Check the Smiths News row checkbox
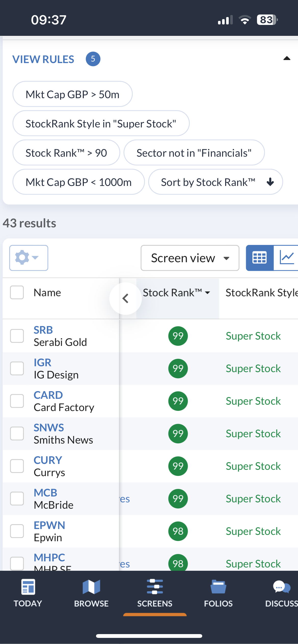Viewport: 298px width, 644px height. click(17, 434)
